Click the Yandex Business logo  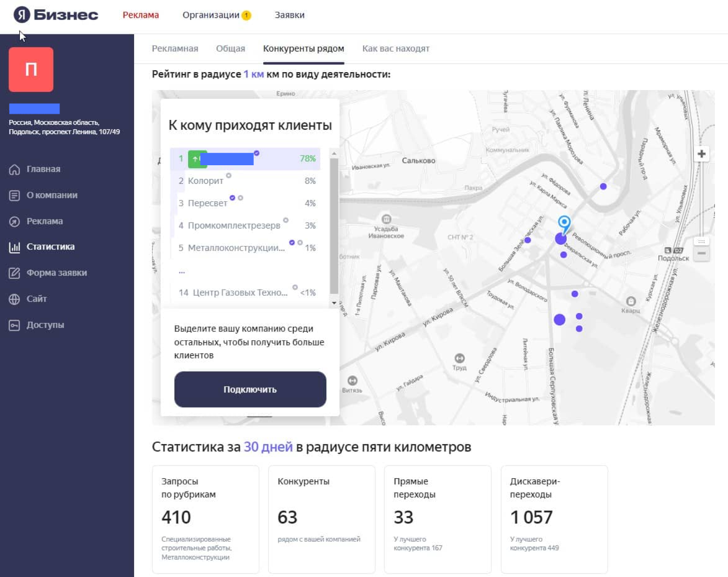coord(56,15)
